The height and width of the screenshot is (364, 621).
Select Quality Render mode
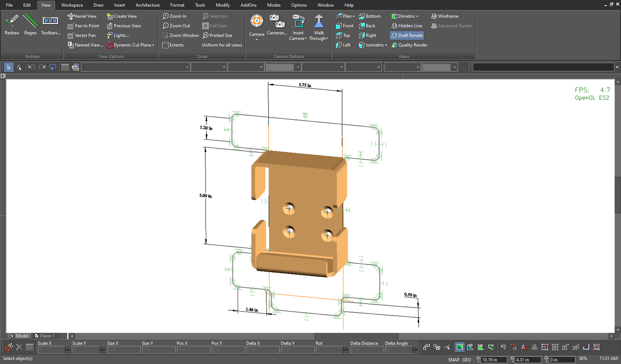[409, 45]
